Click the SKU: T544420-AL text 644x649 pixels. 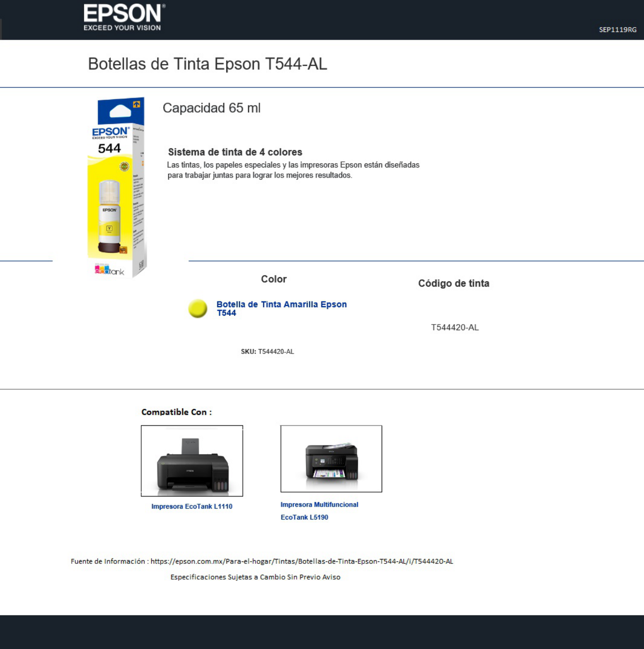(267, 352)
